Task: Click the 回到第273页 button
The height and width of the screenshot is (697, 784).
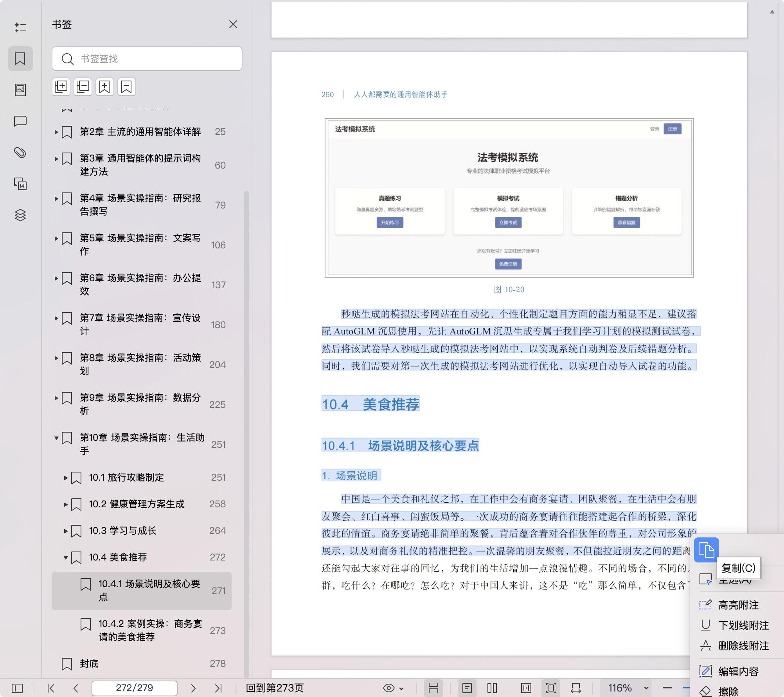Action: 275,688
